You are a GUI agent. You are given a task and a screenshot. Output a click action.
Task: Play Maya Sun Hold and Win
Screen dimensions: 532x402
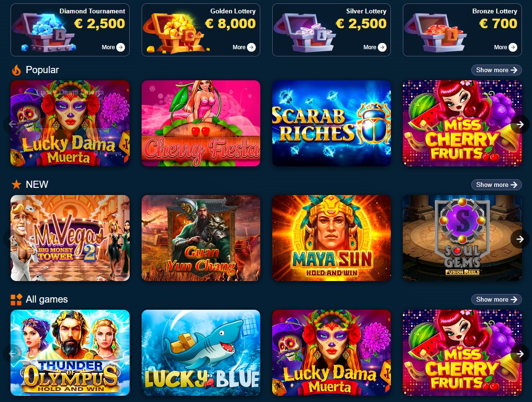[332, 238]
